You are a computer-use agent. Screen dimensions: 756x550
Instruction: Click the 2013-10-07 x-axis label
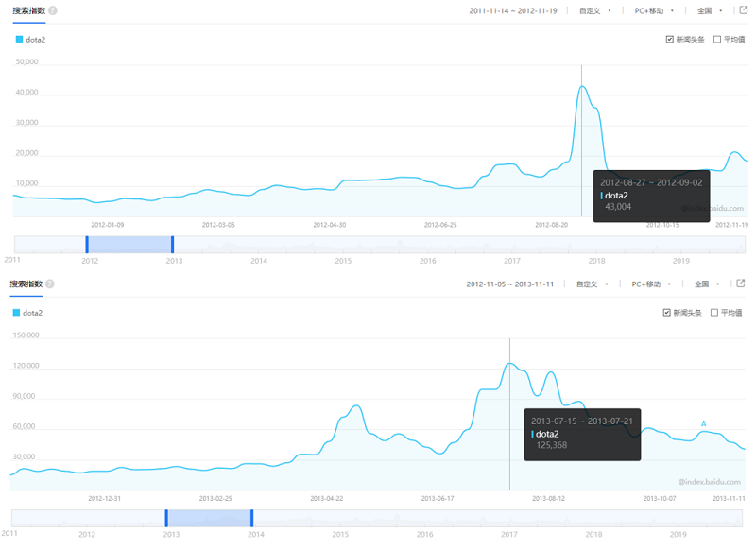pos(660,498)
